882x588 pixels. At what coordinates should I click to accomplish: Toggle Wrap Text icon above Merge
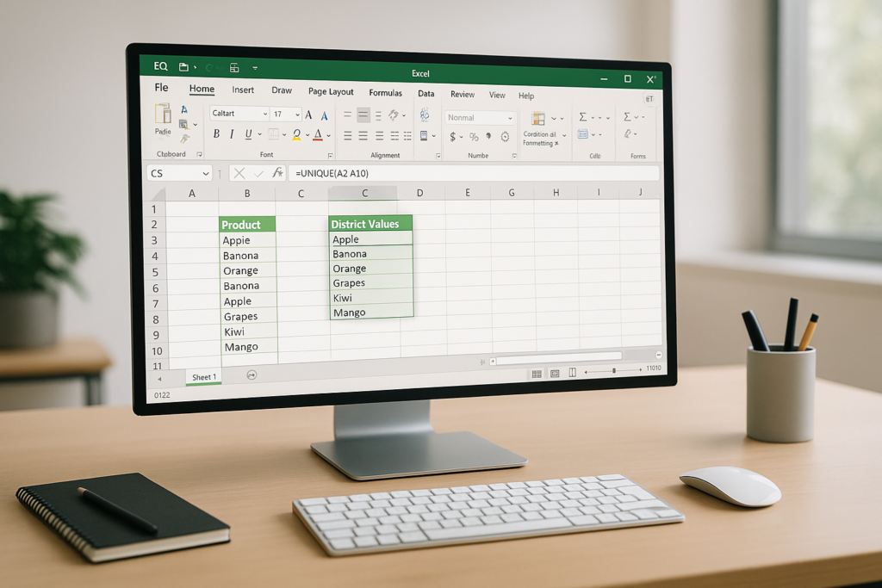point(425,115)
